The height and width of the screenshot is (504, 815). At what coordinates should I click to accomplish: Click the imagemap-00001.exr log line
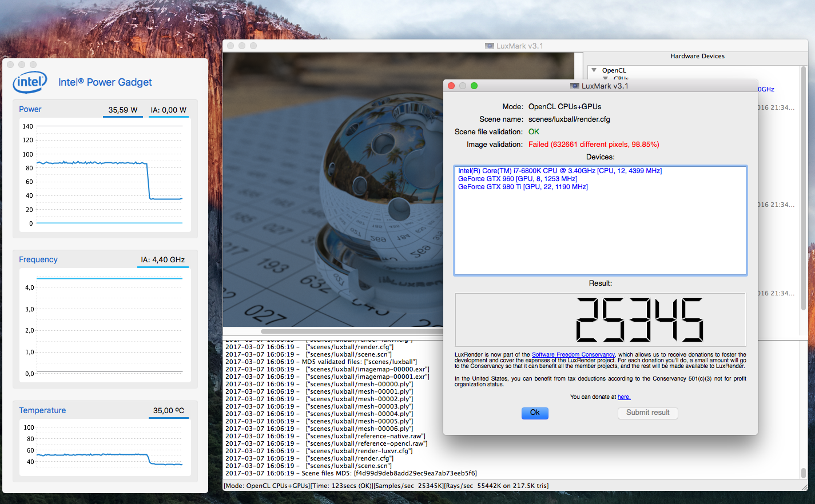328,377
